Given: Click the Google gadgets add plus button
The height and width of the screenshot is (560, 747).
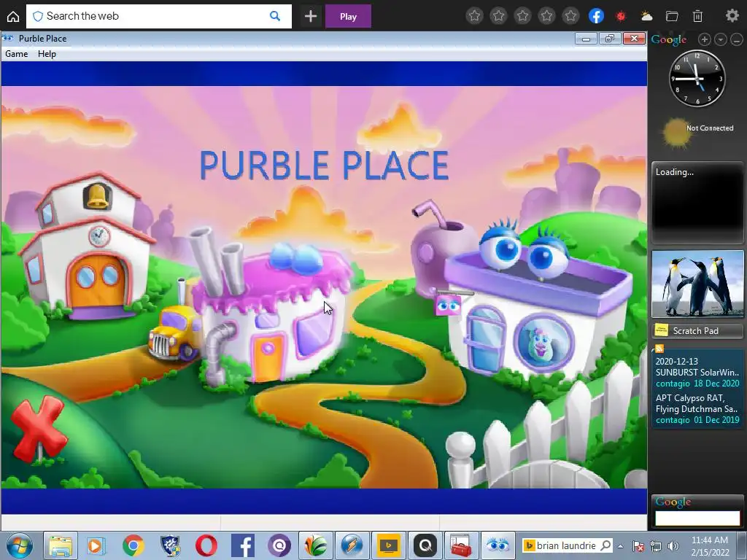Looking at the screenshot, I should click(x=704, y=39).
